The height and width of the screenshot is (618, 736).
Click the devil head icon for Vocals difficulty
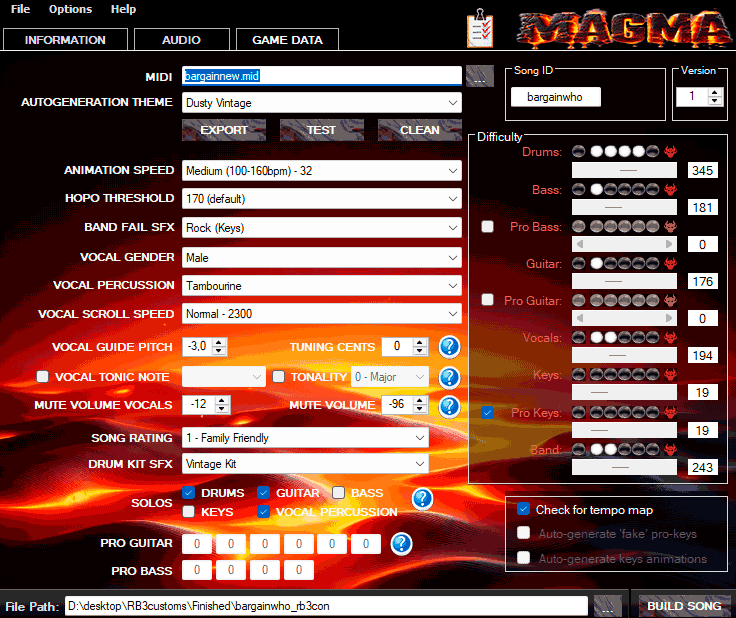point(671,338)
